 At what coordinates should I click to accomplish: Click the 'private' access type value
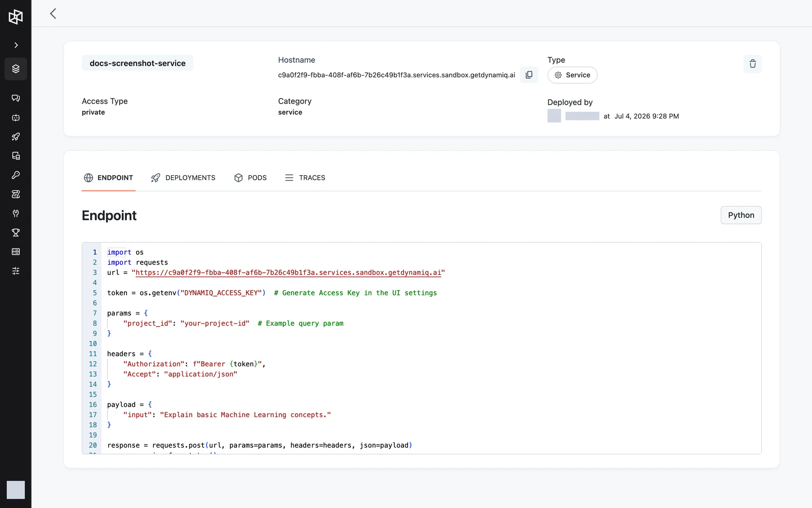[93, 112]
